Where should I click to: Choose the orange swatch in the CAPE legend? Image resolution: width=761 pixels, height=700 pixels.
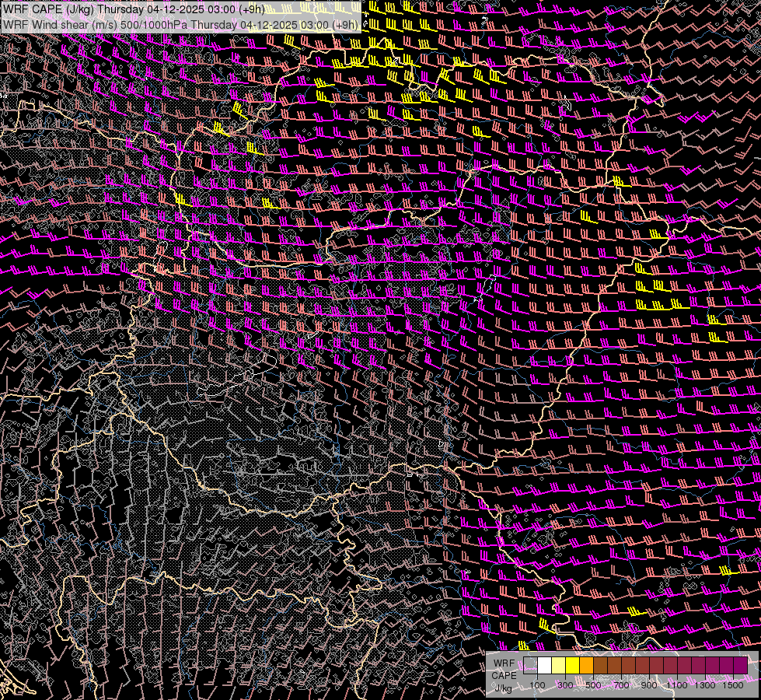pos(587,666)
